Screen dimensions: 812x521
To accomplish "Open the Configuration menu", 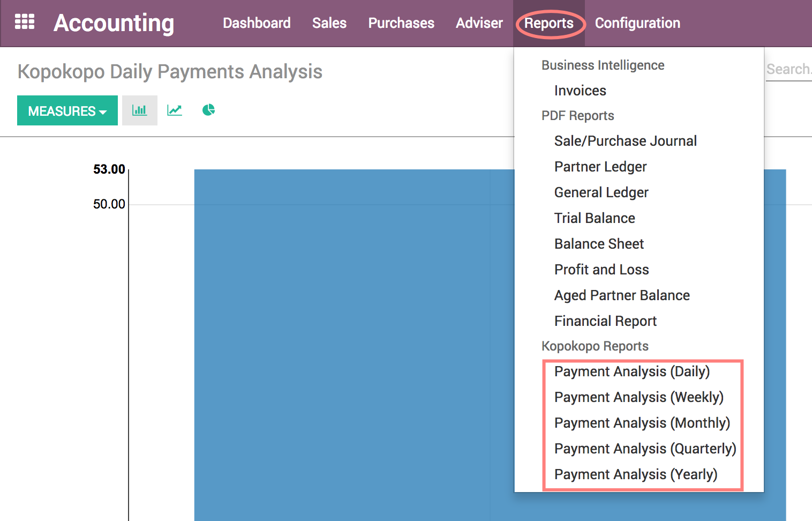I will (637, 23).
